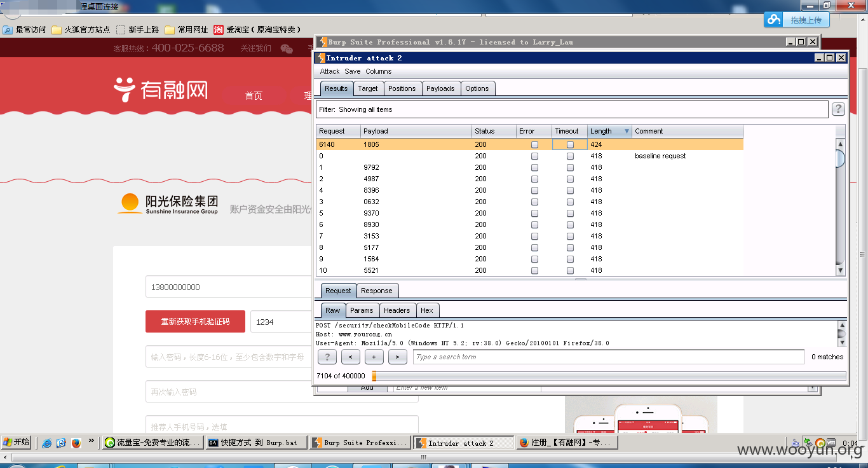The image size is (868, 468).
Task: Click the search term input field
Action: 609,357
